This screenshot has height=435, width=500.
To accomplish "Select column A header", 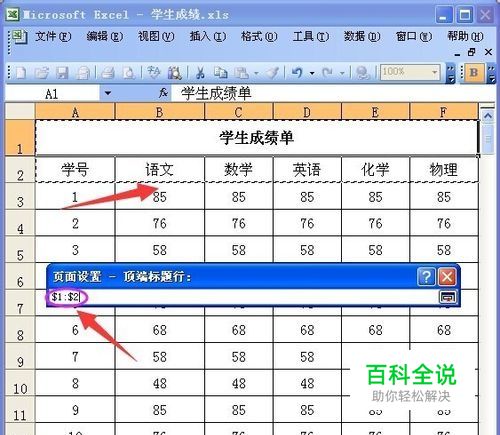I will click(75, 112).
